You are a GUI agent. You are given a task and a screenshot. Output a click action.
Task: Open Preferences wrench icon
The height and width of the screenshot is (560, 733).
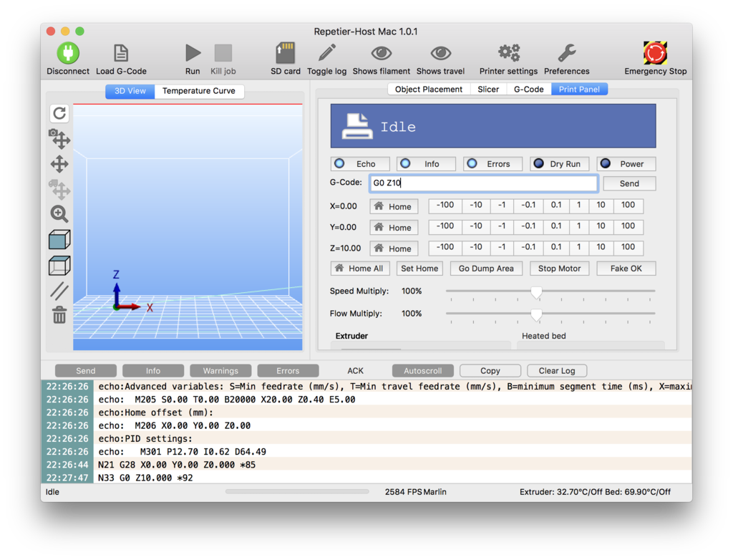click(x=567, y=53)
